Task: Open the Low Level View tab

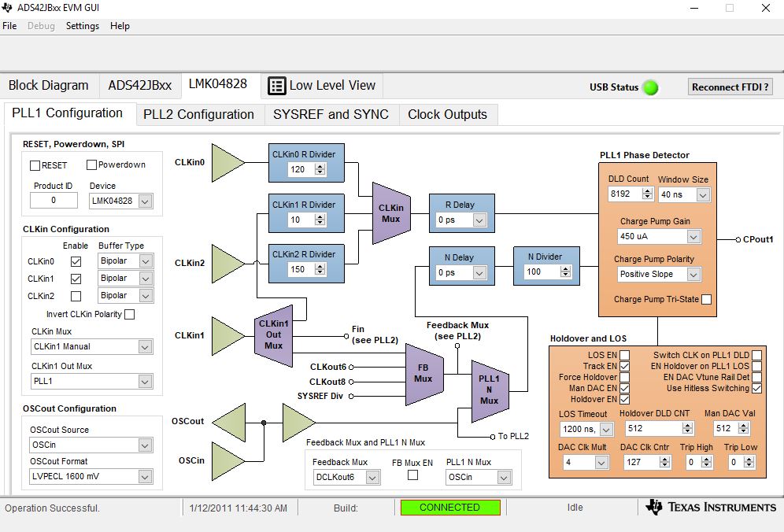Action: tap(322, 86)
